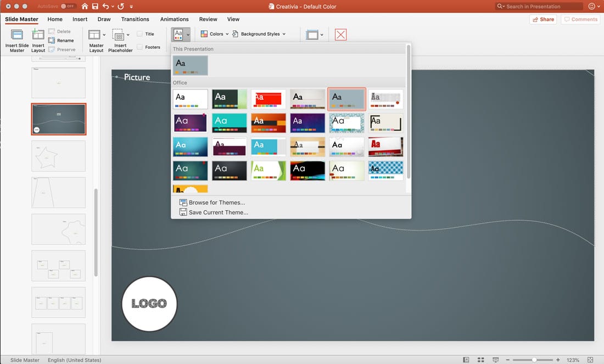Switch to Slide Sorter view icon
The image size is (604, 364).
pyautogui.click(x=481, y=360)
